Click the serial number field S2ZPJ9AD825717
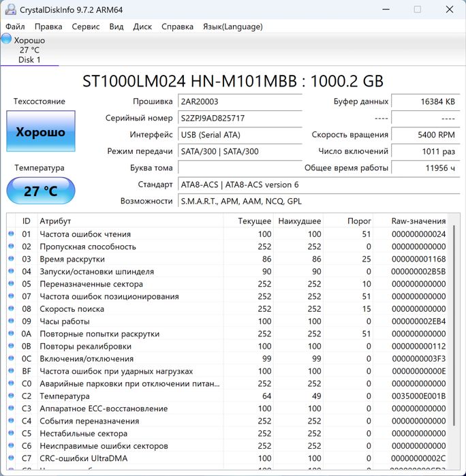Image resolution: width=466 pixels, height=476 pixels. pos(240,118)
